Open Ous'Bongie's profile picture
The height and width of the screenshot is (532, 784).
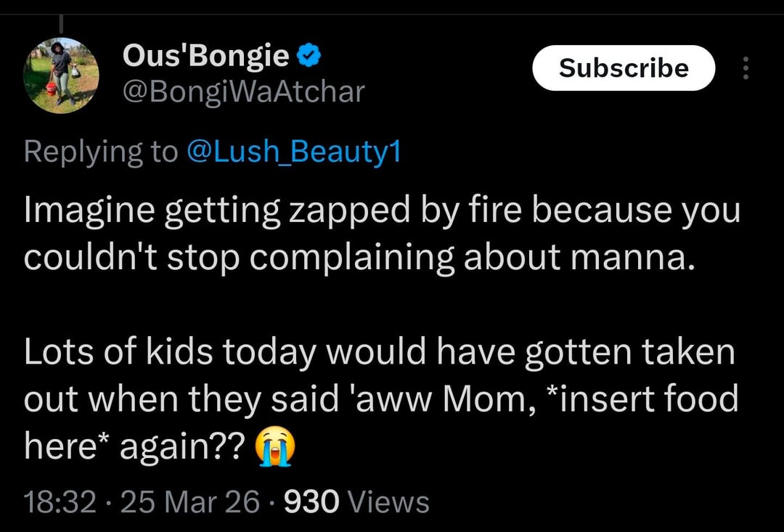60,75
